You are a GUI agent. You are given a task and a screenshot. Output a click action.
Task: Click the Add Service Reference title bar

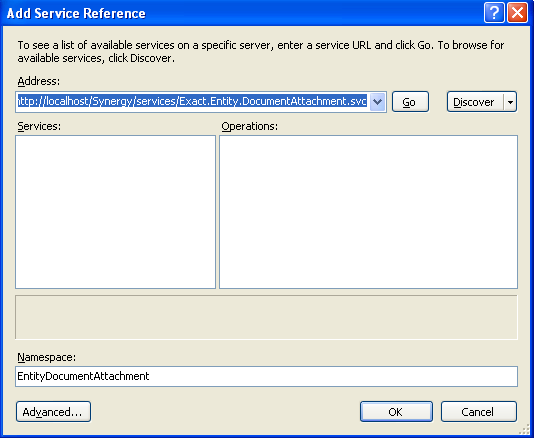(238, 13)
